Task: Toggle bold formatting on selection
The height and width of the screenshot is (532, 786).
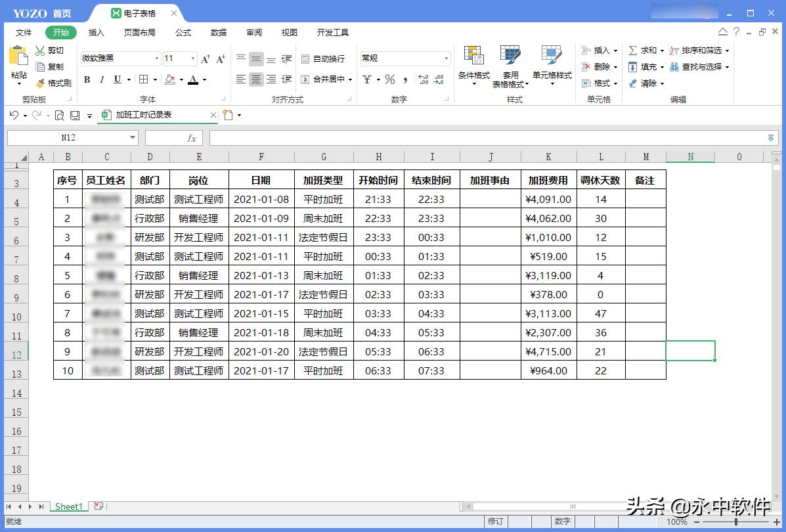Action: [87, 79]
